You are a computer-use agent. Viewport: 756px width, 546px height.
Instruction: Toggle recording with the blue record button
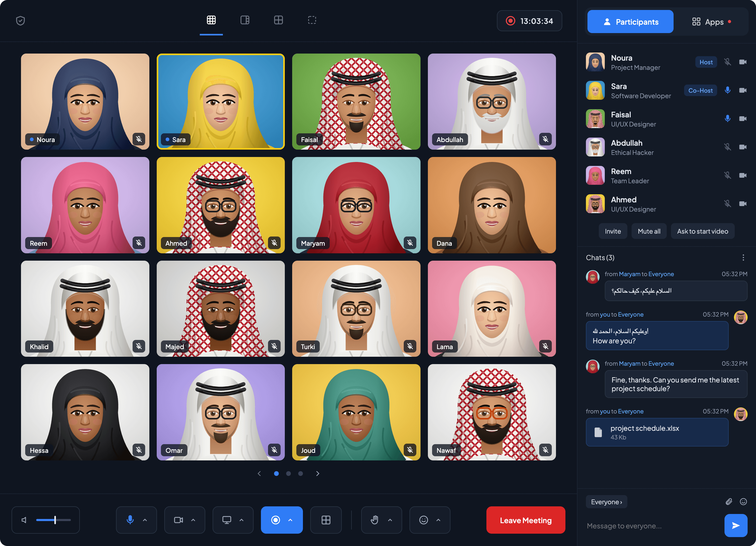coord(275,520)
